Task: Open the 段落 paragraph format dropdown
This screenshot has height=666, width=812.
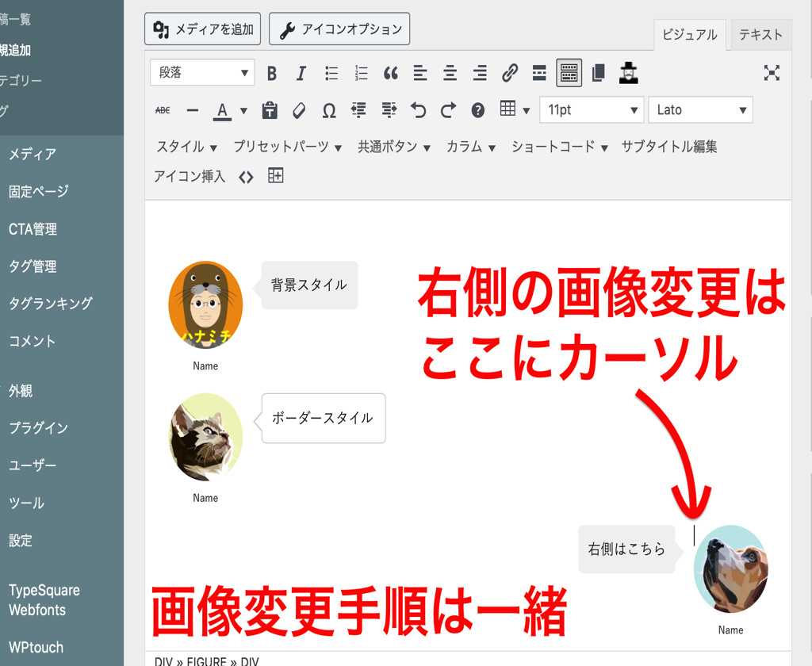Action: tap(202, 73)
